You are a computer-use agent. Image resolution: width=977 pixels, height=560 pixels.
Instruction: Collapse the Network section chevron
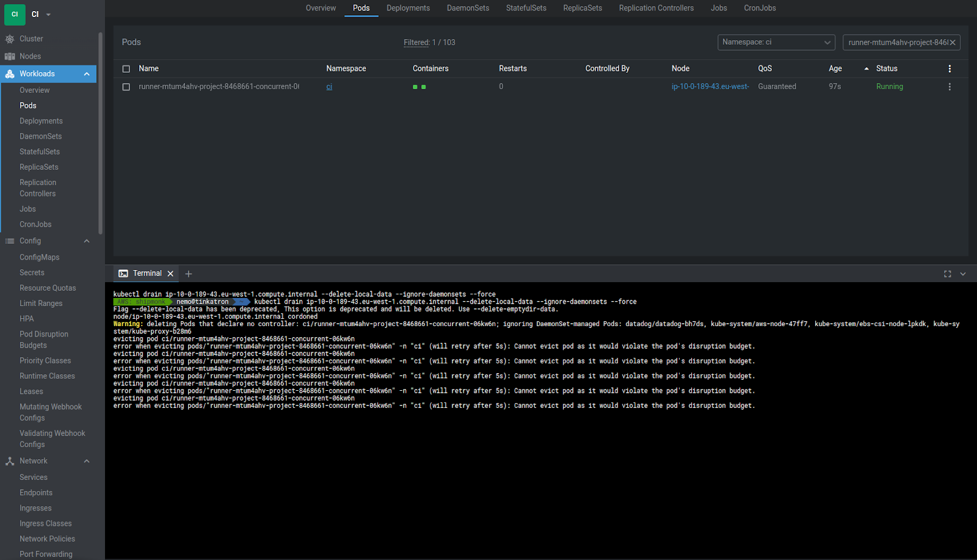coord(87,461)
